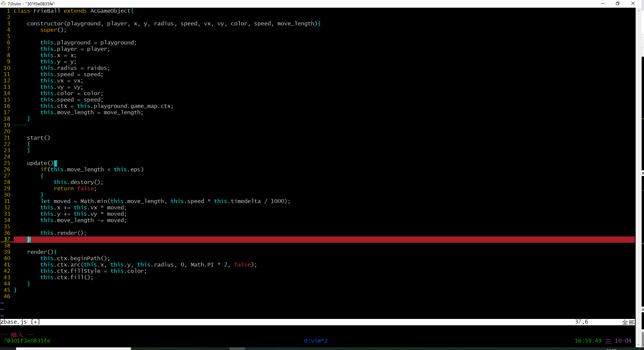
Task: Click the scrollbar down arrow
Action: coord(638,344)
